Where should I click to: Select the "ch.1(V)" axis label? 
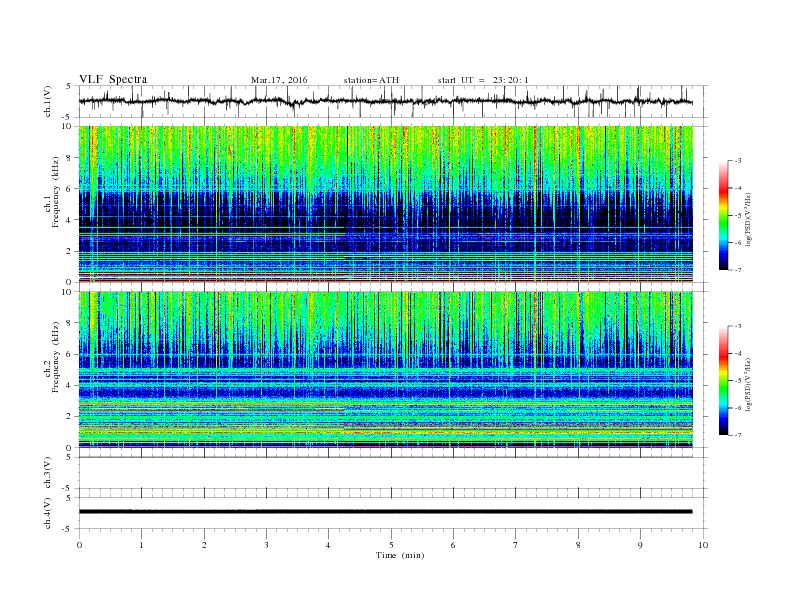pos(48,102)
